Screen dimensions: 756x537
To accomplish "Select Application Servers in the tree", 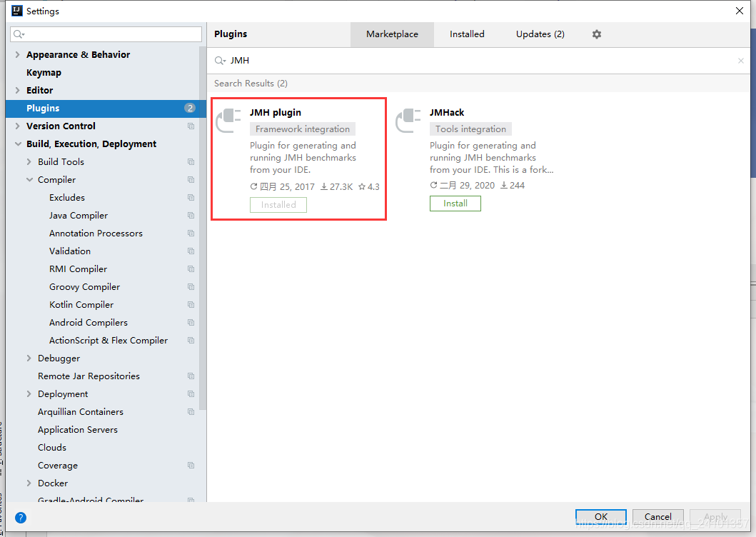I will (x=78, y=429).
